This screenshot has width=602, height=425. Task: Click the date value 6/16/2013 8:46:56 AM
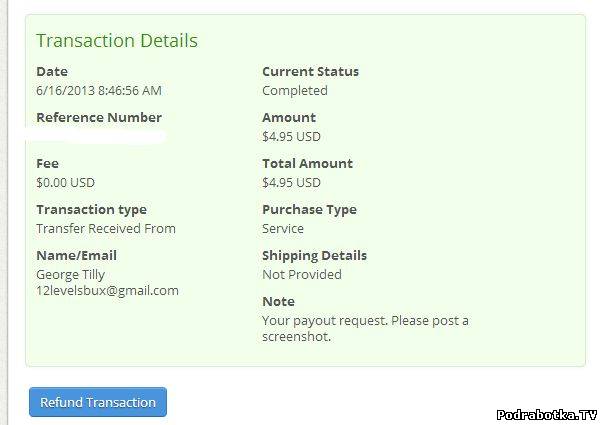click(x=98, y=90)
